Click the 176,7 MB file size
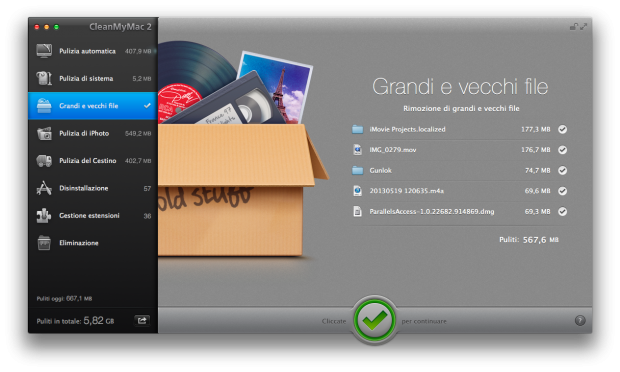Image resolution: width=620 pixels, height=372 pixels. coord(535,150)
